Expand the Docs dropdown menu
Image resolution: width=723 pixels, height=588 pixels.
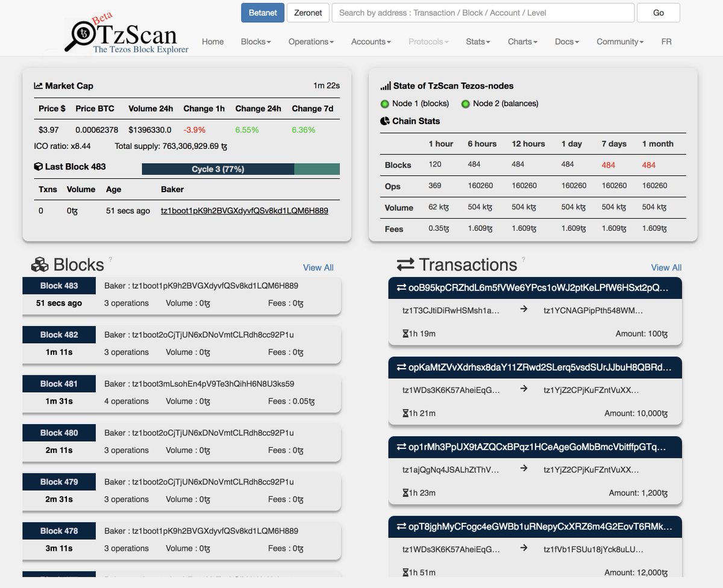pyautogui.click(x=567, y=42)
